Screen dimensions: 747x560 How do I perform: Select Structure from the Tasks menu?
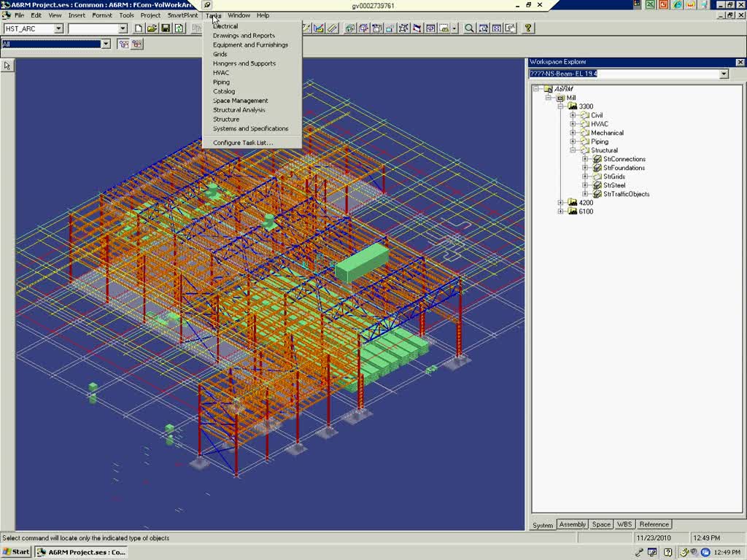click(226, 119)
